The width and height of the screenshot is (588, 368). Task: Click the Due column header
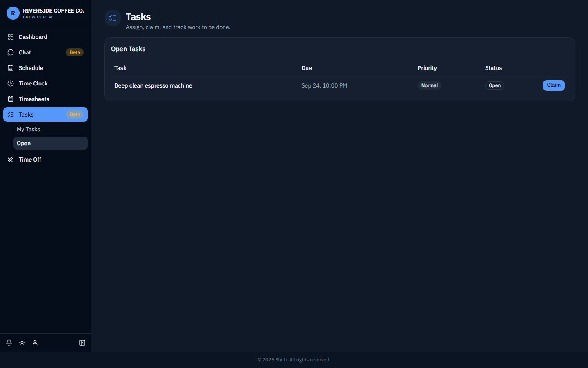pyautogui.click(x=307, y=68)
